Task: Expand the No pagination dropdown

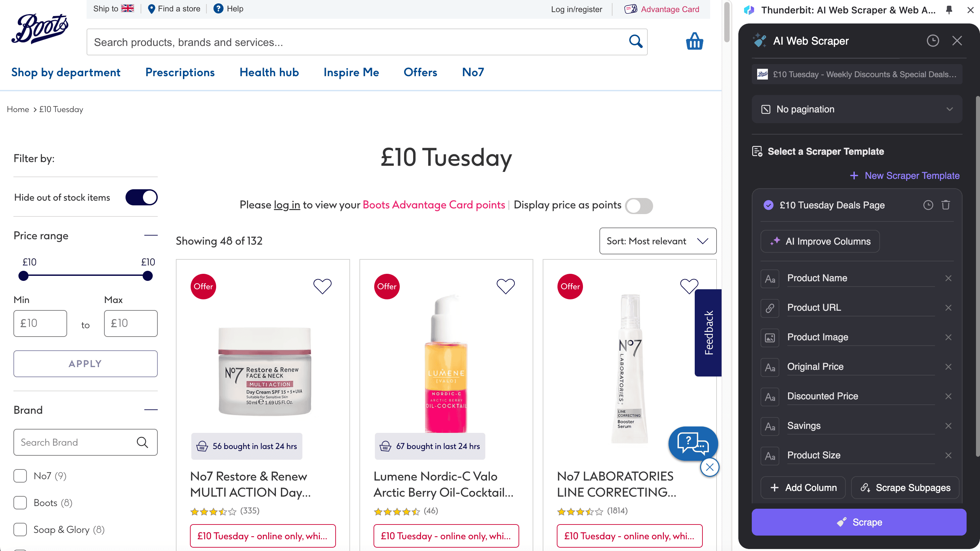Action: [x=857, y=109]
